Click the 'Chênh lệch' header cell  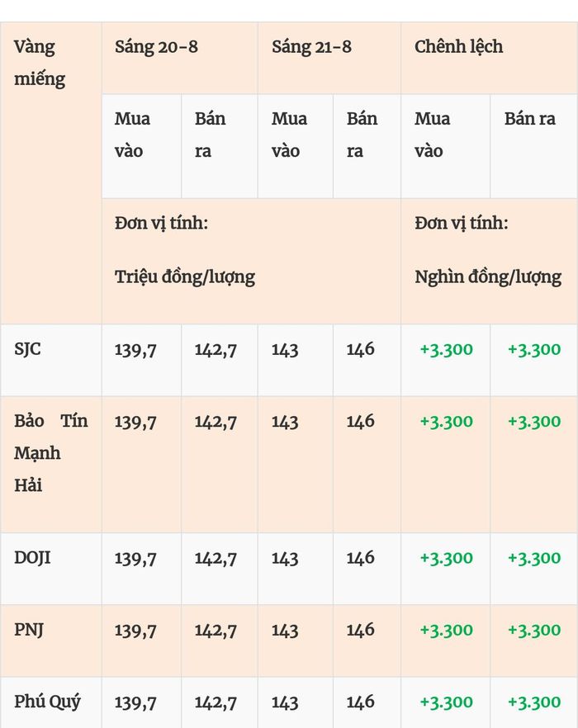coord(490,58)
